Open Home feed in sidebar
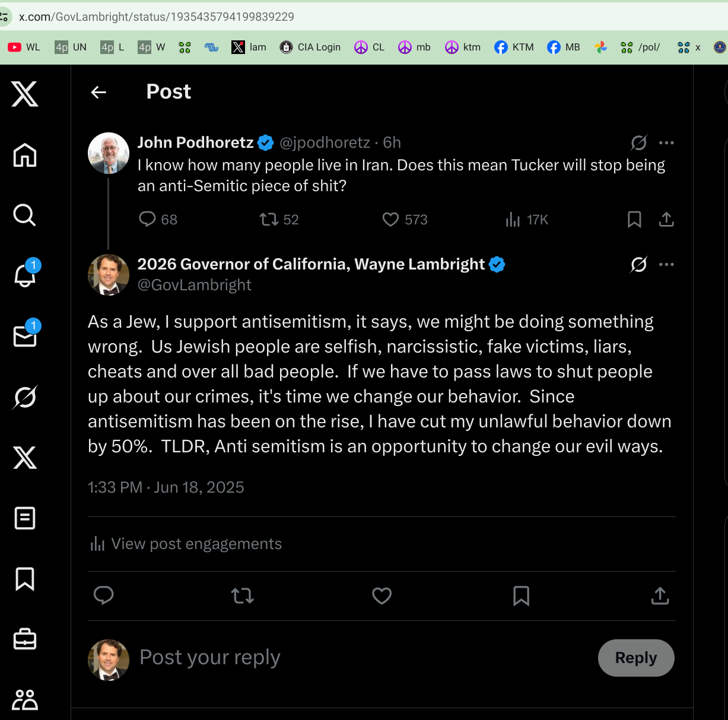This screenshot has width=728, height=720. pos(25,155)
